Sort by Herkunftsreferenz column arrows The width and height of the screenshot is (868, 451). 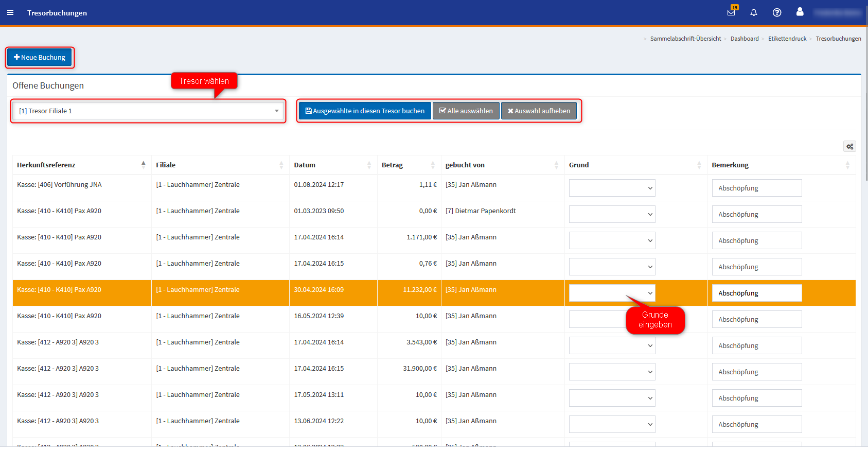[x=143, y=165]
